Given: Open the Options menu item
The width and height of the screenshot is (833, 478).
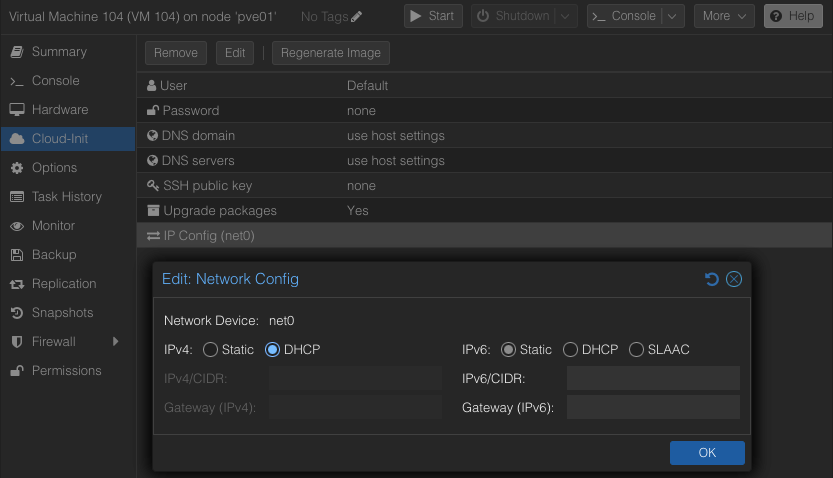Looking at the screenshot, I should [54, 168].
